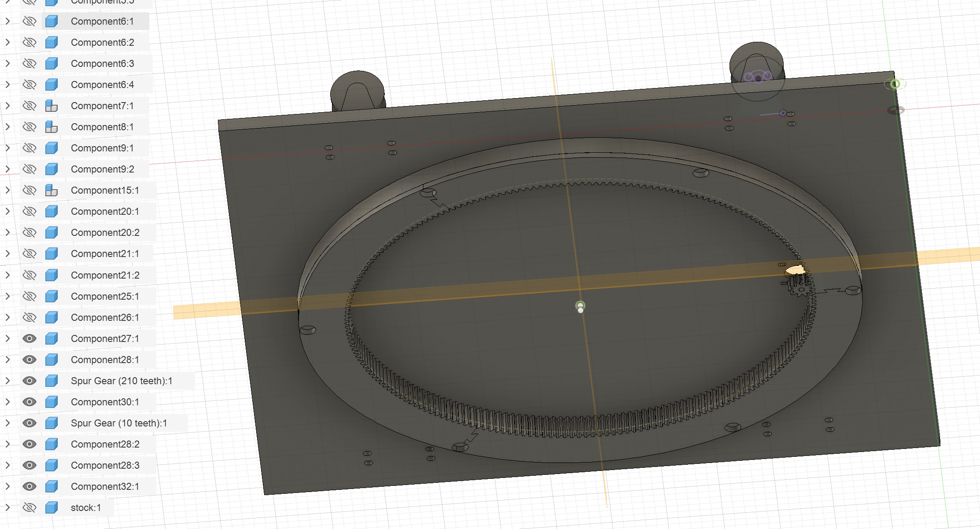Expand the Spur Gear (10 teeth):1 node
980x529 pixels.
(x=7, y=423)
